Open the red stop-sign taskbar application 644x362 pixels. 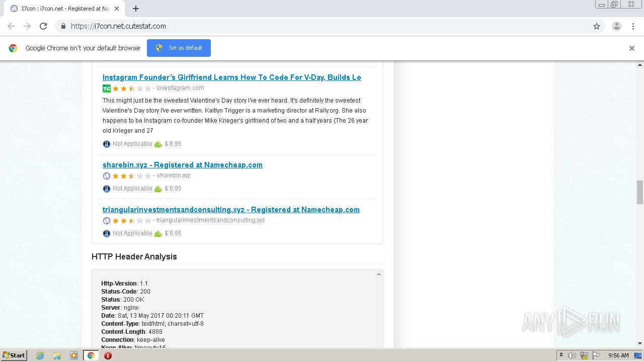pos(108,355)
